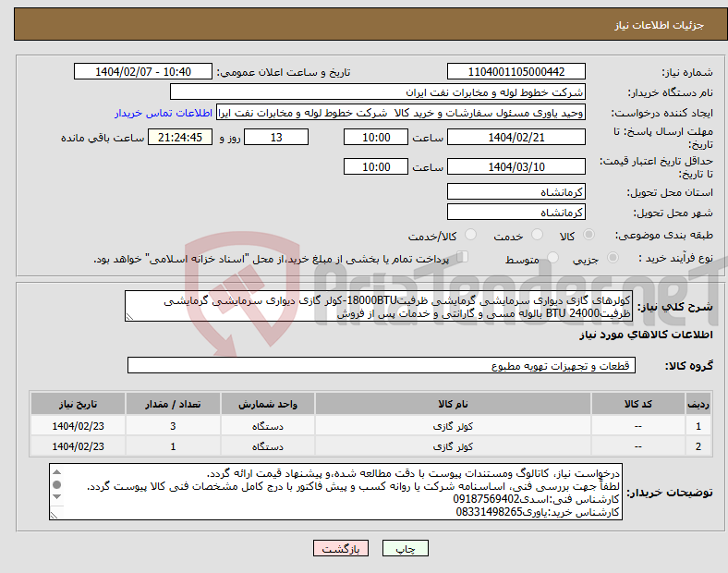Select the خدمت radio button
This screenshot has height=573, width=728.
pos(537,235)
